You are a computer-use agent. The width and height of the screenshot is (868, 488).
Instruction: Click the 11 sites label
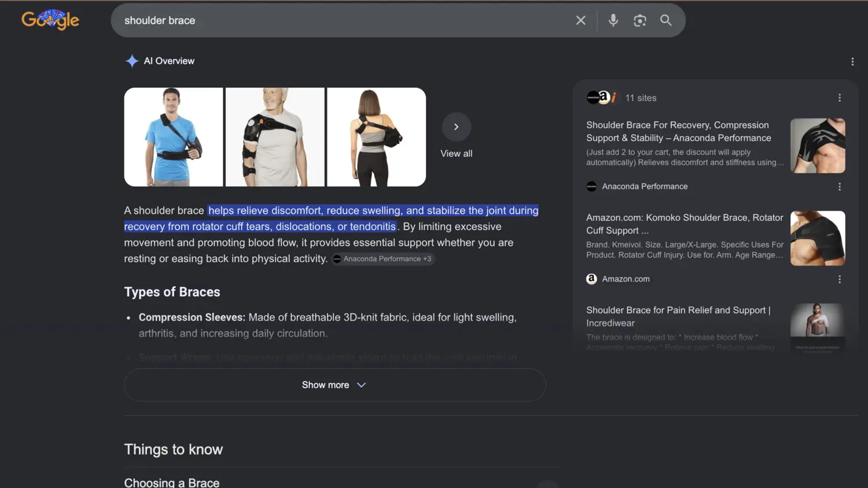point(641,98)
